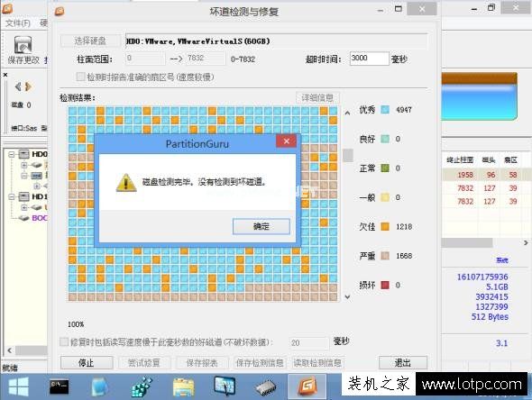The image size is (532, 400).
Task: Click blue document icon on taskbar
Action: (x=99, y=387)
